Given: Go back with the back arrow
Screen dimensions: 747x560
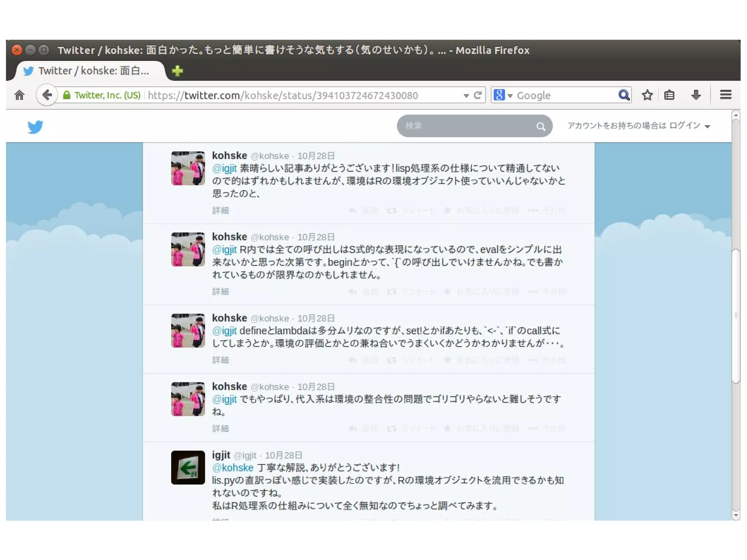Looking at the screenshot, I should pos(47,95).
